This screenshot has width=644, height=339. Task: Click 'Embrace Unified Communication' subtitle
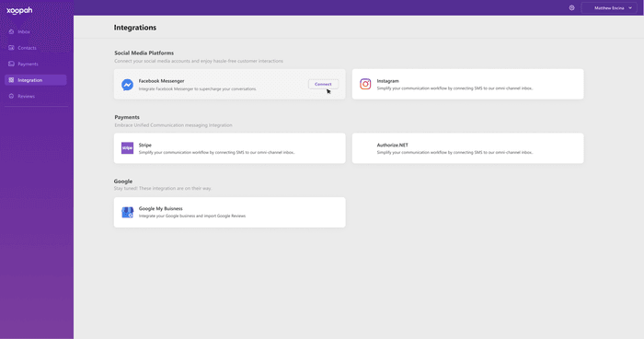click(173, 125)
